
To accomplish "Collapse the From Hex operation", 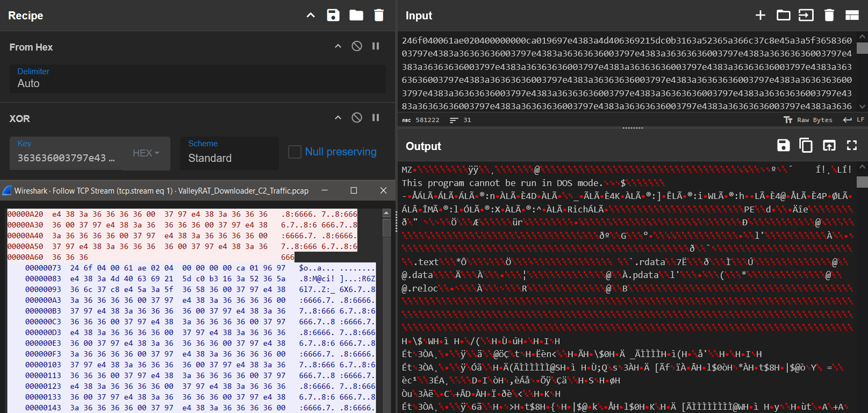I will tap(338, 46).
